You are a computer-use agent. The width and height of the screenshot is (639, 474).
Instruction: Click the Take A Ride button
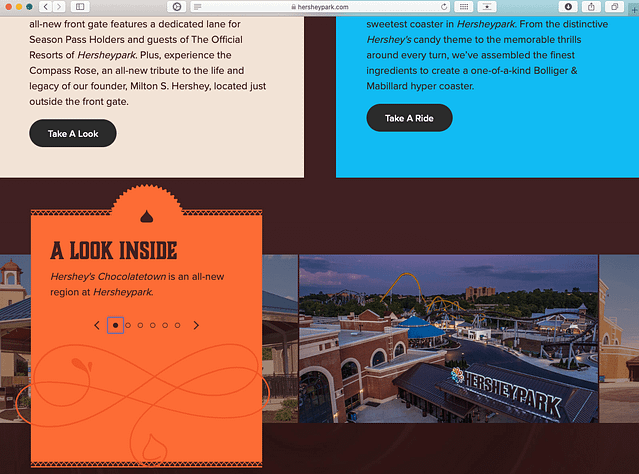[409, 118]
